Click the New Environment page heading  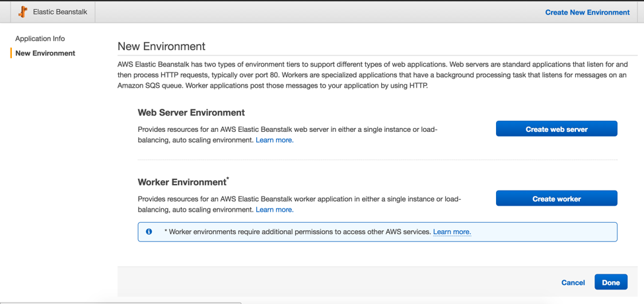161,46
